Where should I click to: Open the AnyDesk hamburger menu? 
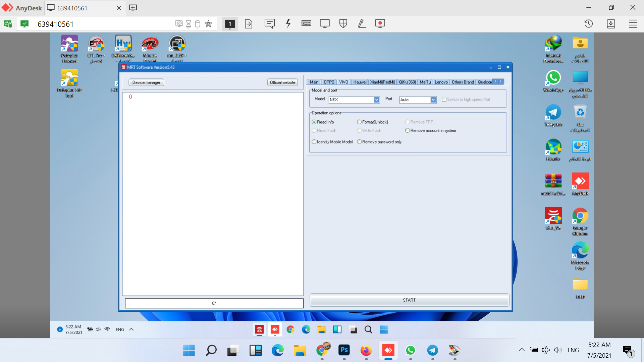pyautogui.click(x=633, y=24)
